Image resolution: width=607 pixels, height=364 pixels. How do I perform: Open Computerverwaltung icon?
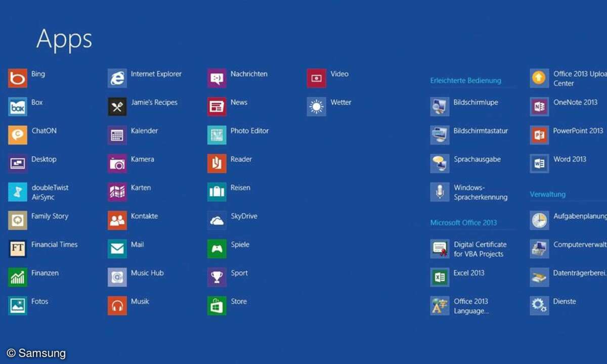click(x=540, y=249)
